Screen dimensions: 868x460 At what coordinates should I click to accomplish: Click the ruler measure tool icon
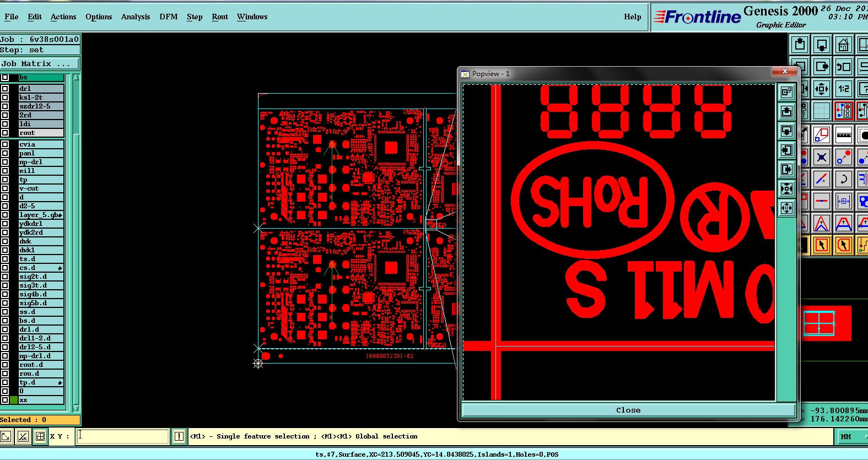point(843,134)
